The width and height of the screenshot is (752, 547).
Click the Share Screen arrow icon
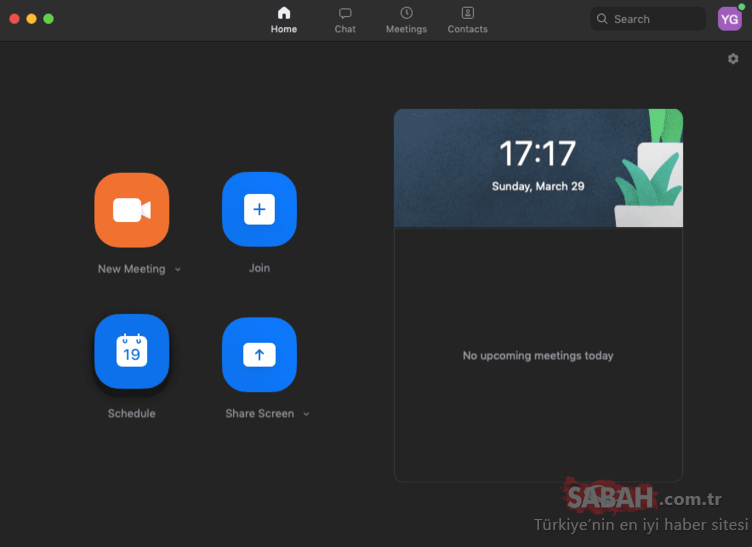pyautogui.click(x=259, y=355)
